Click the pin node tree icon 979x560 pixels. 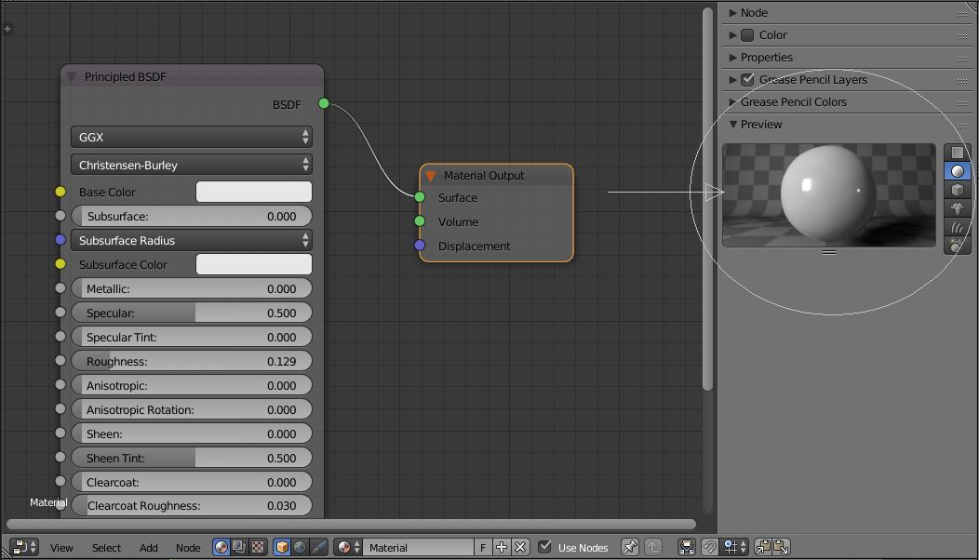(x=630, y=547)
